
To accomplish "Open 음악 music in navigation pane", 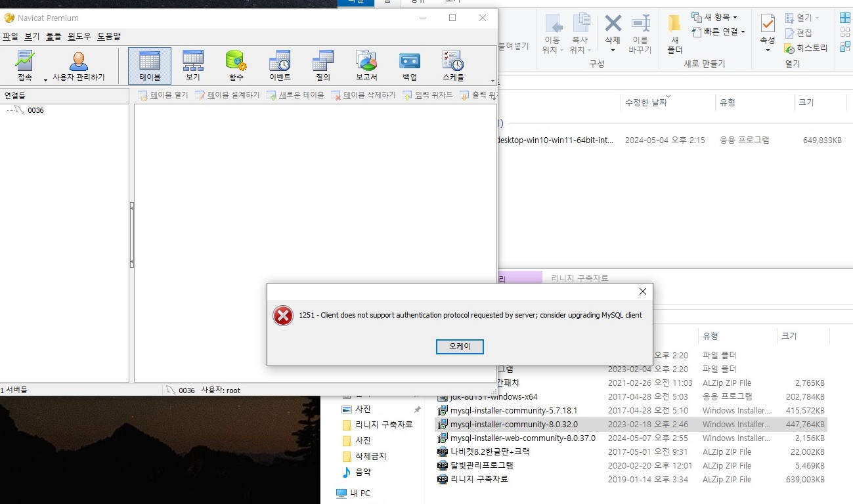I will [356, 472].
